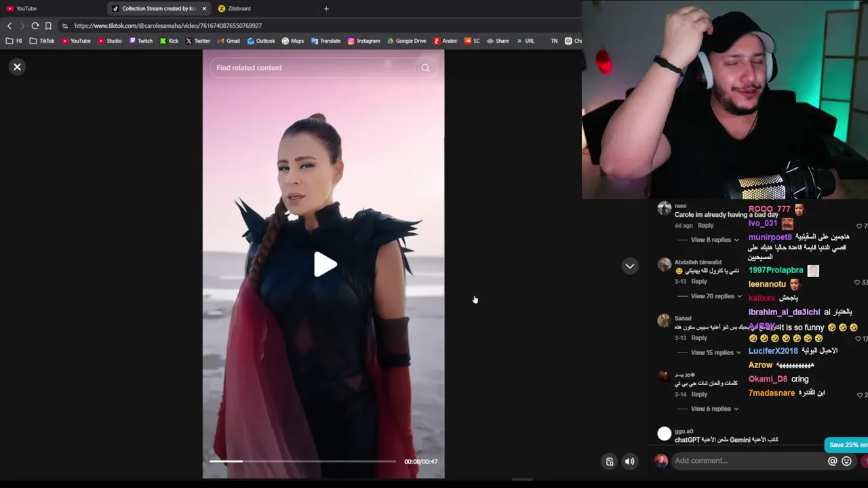Click username munirpoet8 in stream chat
The width and height of the screenshot is (868, 488).
click(x=770, y=237)
